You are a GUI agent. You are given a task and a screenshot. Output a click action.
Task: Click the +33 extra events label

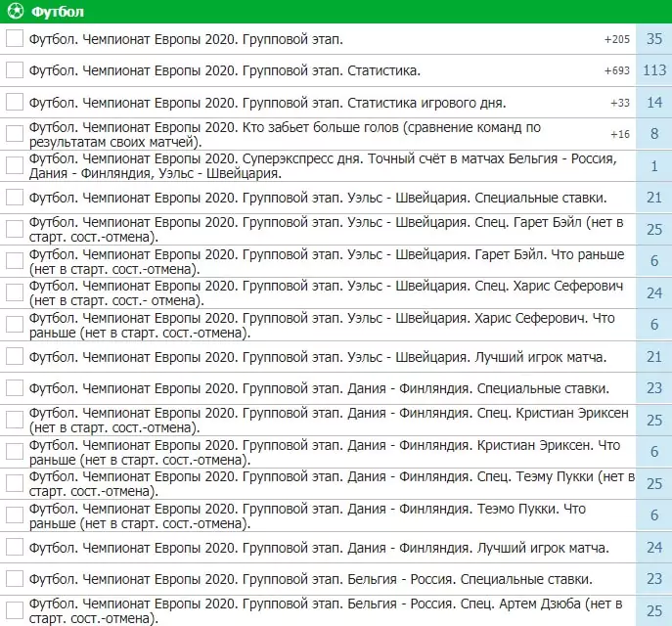pyautogui.click(x=620, y=103)
